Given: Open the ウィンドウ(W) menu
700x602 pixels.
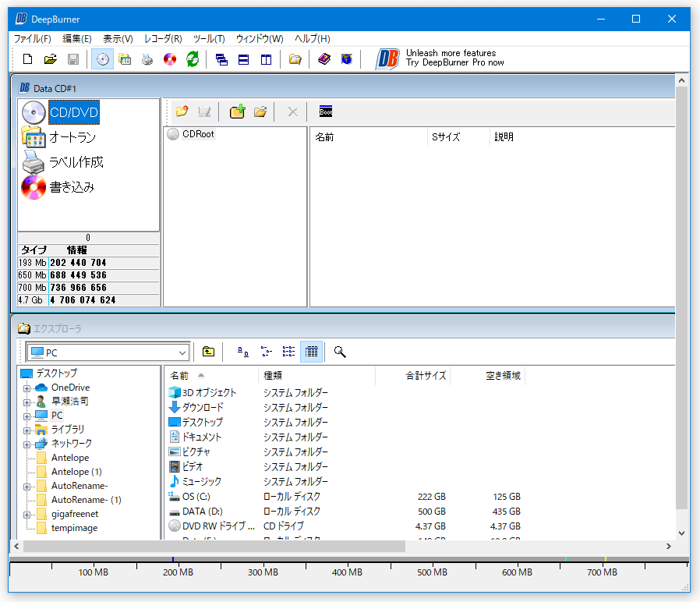Looking at the screenshot, I should [260, 39].
